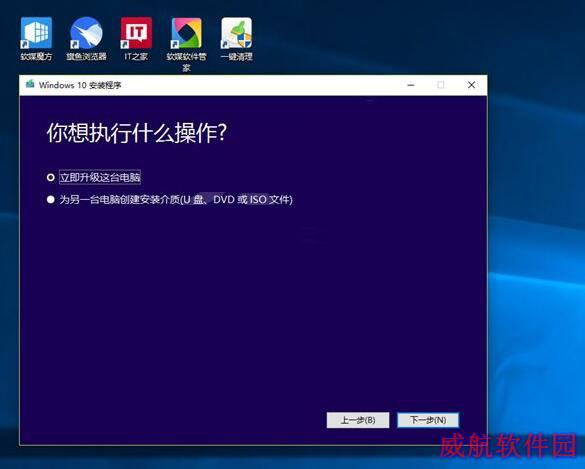Image resolution: width=585 pixels, height=469 pixels.
Task: Open the IT之家 desktop shortcut icon
Action: [136, 33]
